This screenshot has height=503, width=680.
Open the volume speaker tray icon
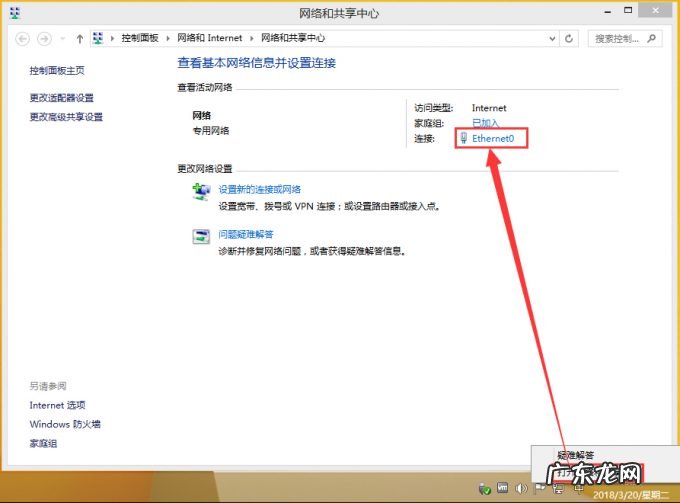pos(520,488)
